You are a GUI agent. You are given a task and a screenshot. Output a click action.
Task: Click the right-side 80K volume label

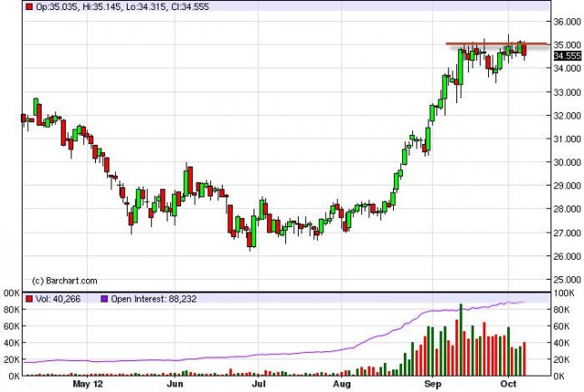click(x=561, y=310)
